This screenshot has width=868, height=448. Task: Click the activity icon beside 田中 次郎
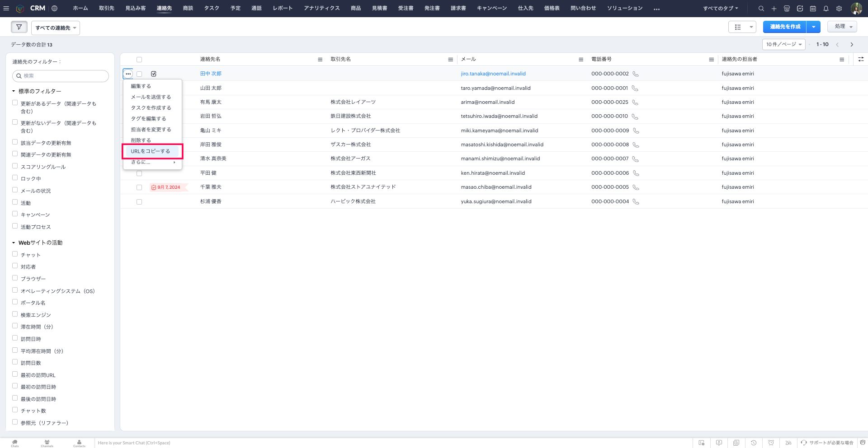pos(154,74)
